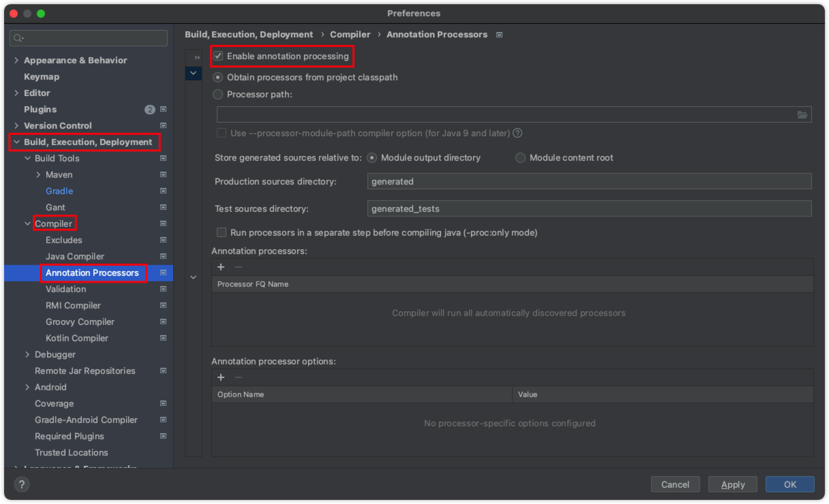Add a new annotation processor option with plus icon
Image resolution: width=829 pixels, height=504 pixels.
pyautogui.click(x=221, y=377)
